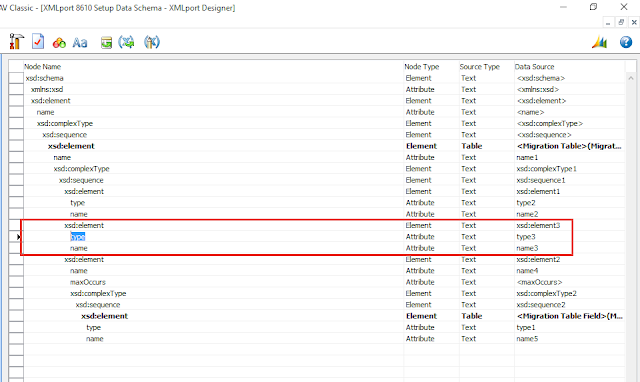Click the Table source type in Migration Table row
The height and width of the screenshot is (382, 640).
(472, 146)
